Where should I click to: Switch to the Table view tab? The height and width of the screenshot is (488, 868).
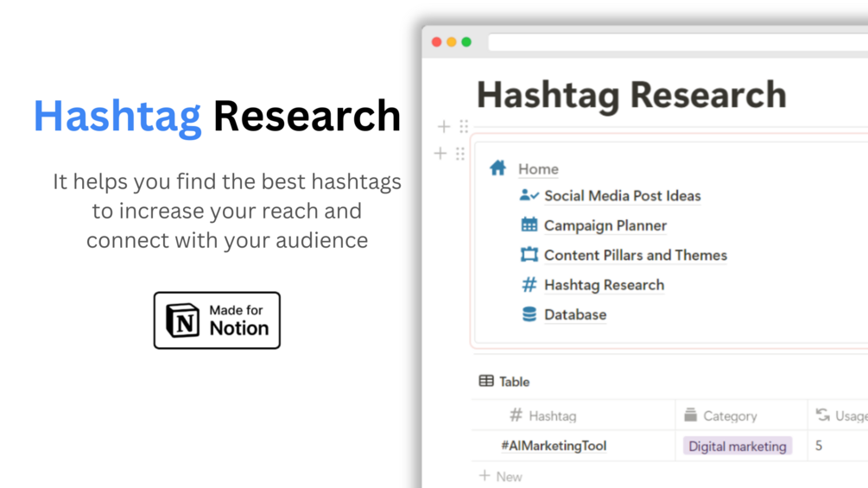click(x=513, y=382)
